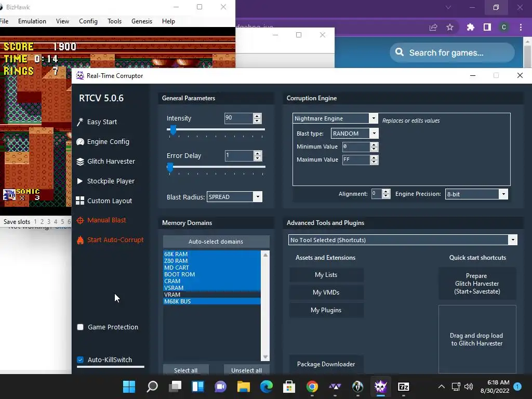The height and width of the screenshot is (399, 532).
Task: Click Package Downloader button
Action: (326, 364)
